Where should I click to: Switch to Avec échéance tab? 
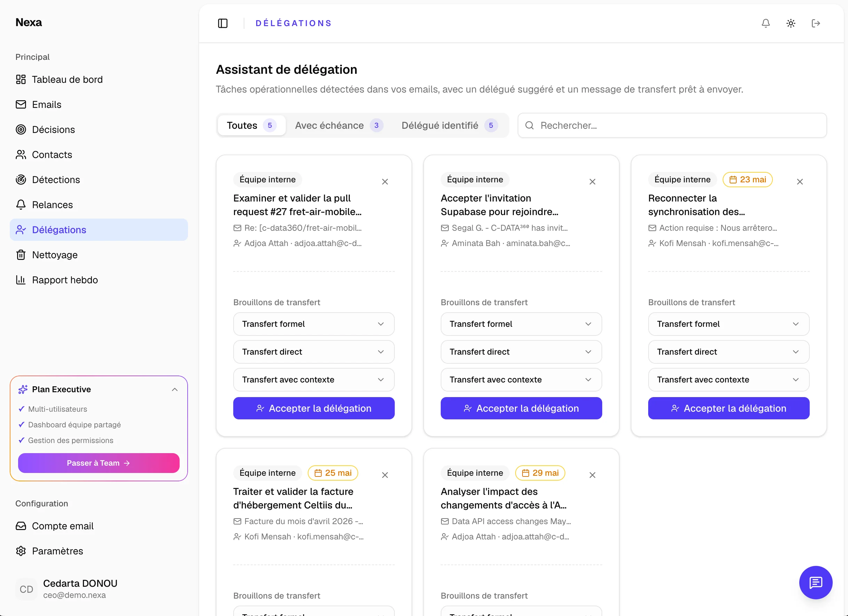pyautogui.click(x=339, y=125)
